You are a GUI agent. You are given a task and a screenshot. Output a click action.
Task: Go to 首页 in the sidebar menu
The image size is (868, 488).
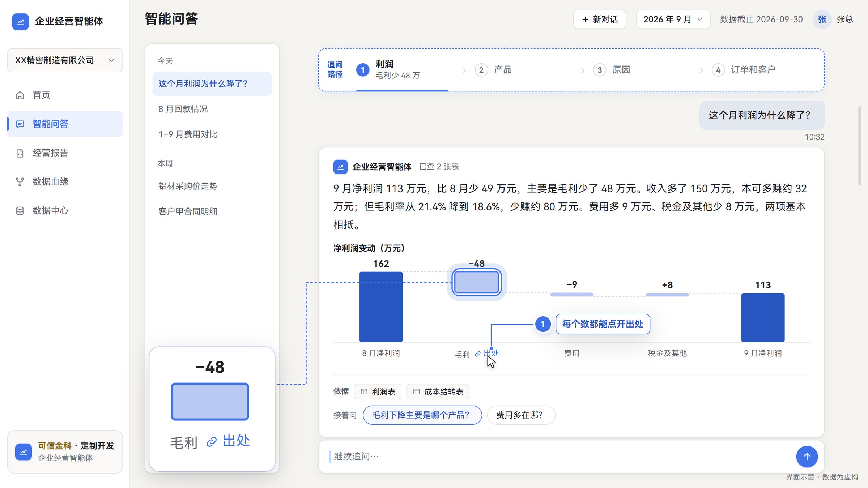pyautogui.click(x=65, y=95)
